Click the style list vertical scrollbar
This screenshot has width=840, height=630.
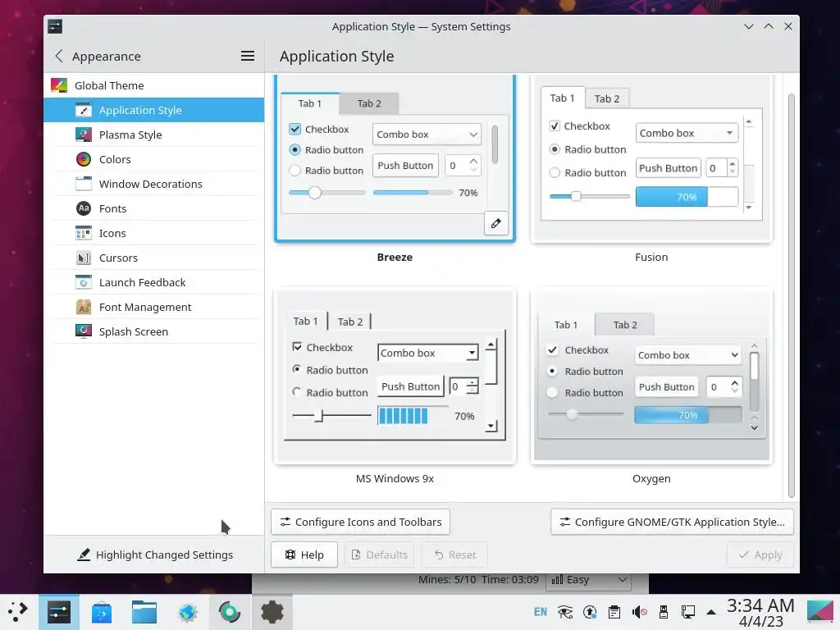point(792,295)
